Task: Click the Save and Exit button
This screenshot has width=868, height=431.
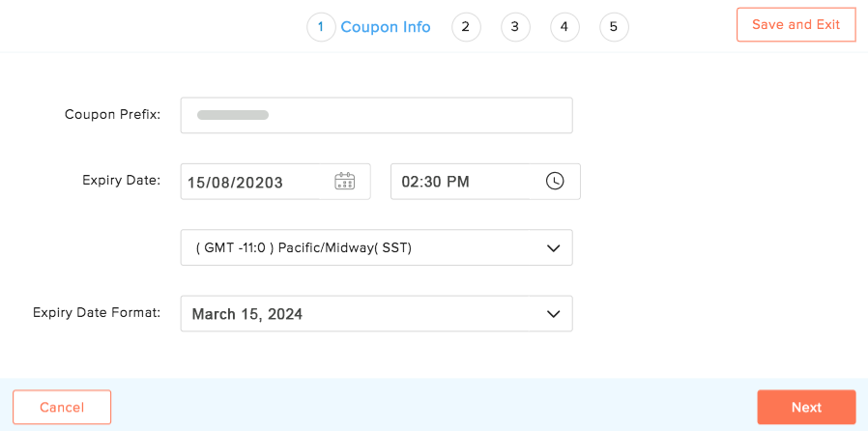Action: click(796, 25)
